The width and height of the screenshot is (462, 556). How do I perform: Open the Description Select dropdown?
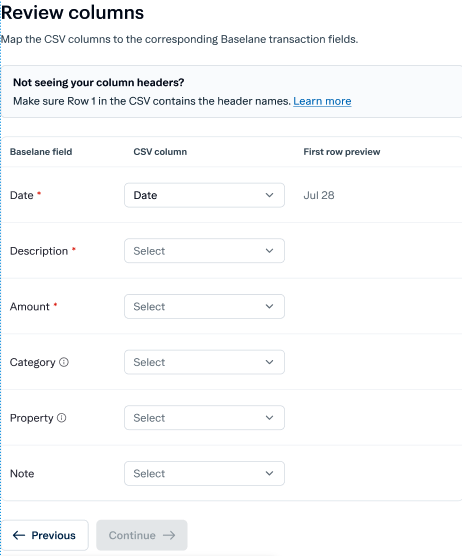click(204, 251)
